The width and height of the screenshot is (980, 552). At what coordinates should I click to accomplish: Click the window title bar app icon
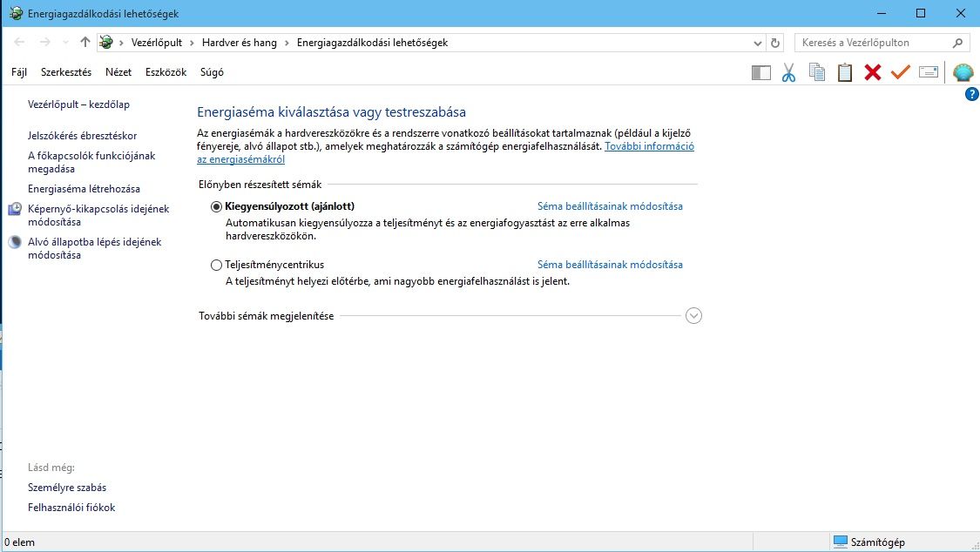[x=17, y=13]
